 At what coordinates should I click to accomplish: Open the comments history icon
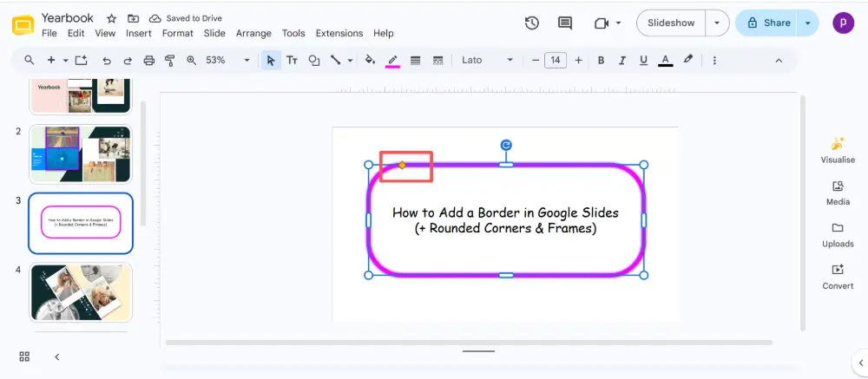565,23
